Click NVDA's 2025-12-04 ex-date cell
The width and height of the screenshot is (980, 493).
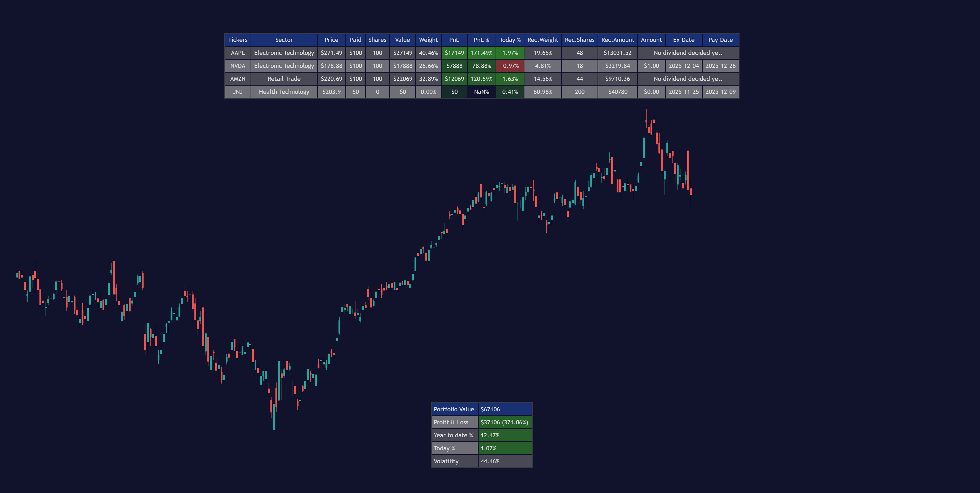click(683, 66)
